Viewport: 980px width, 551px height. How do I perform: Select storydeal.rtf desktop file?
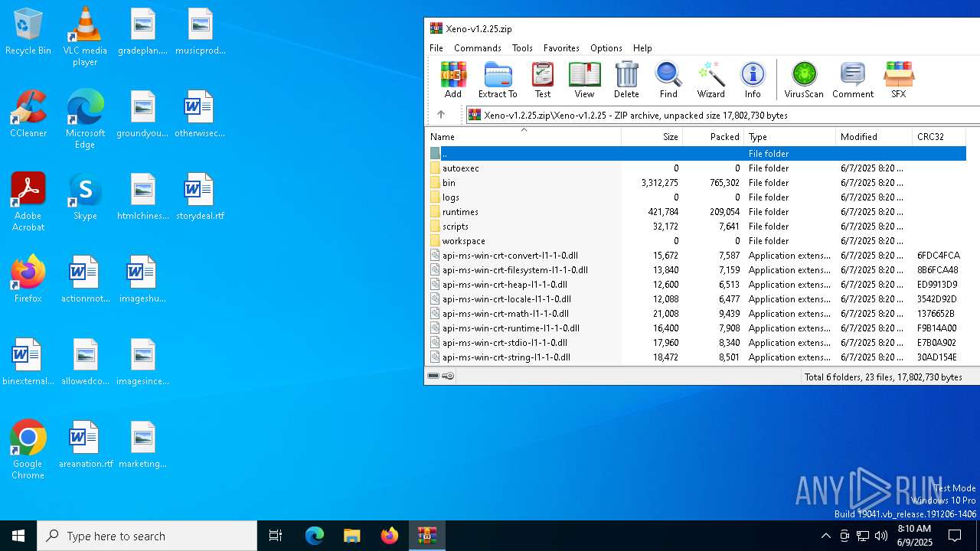coord(199,197)
